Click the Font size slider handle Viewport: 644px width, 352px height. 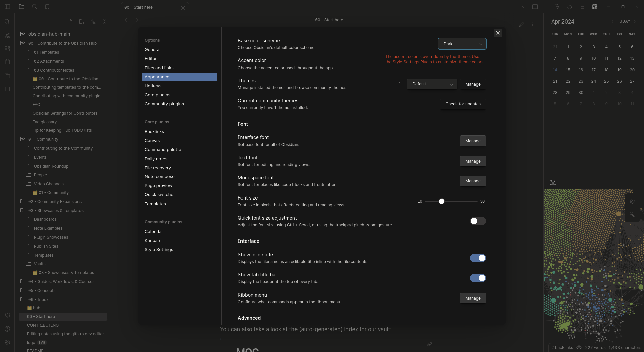point(442,201)
